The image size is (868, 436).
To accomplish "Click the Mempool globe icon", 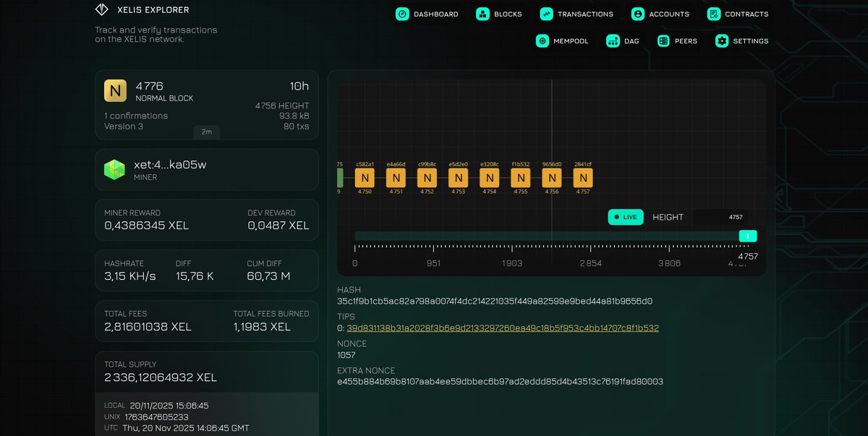I will (542, 41).
